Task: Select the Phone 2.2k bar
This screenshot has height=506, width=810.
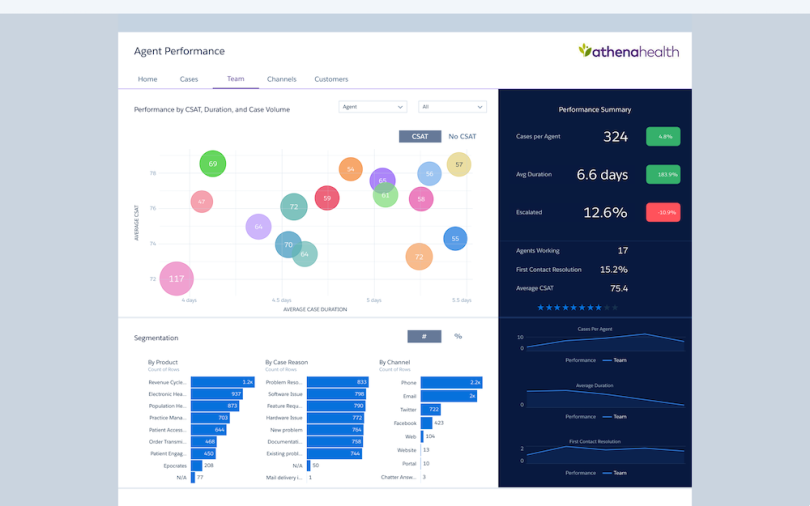Action: [x=451, y=383]
